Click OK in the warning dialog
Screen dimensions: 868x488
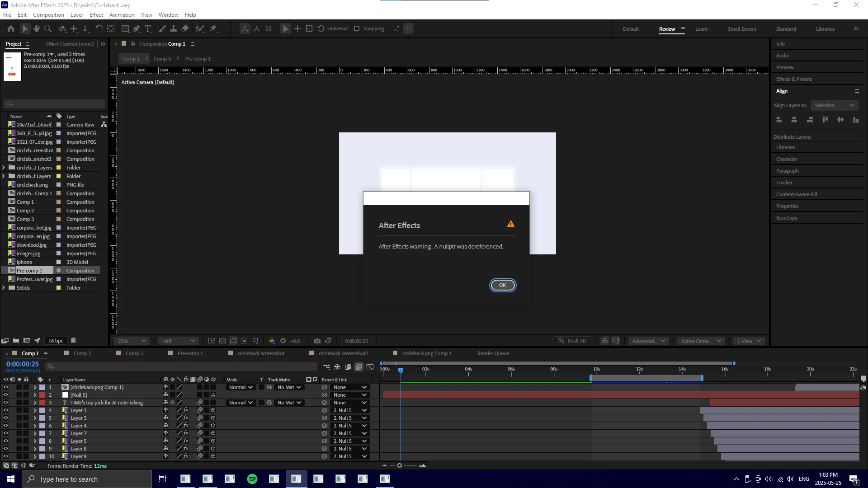tap(502, 285)
